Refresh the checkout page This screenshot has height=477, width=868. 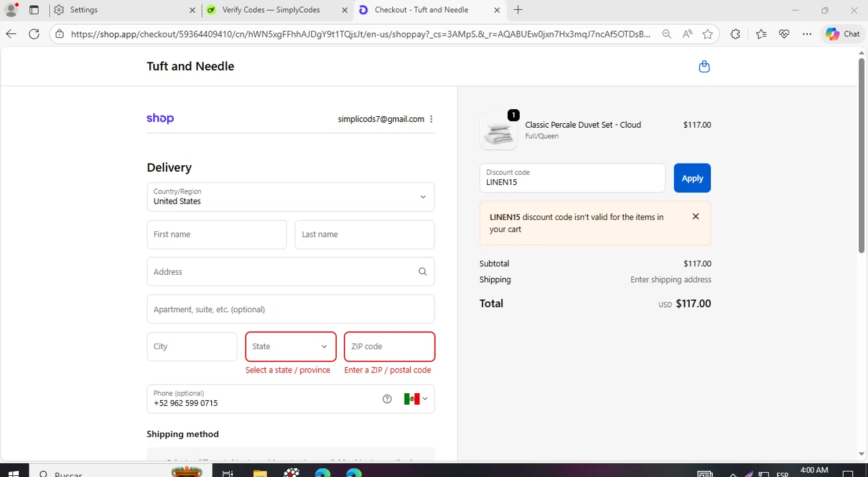click(x=34, y=34)
